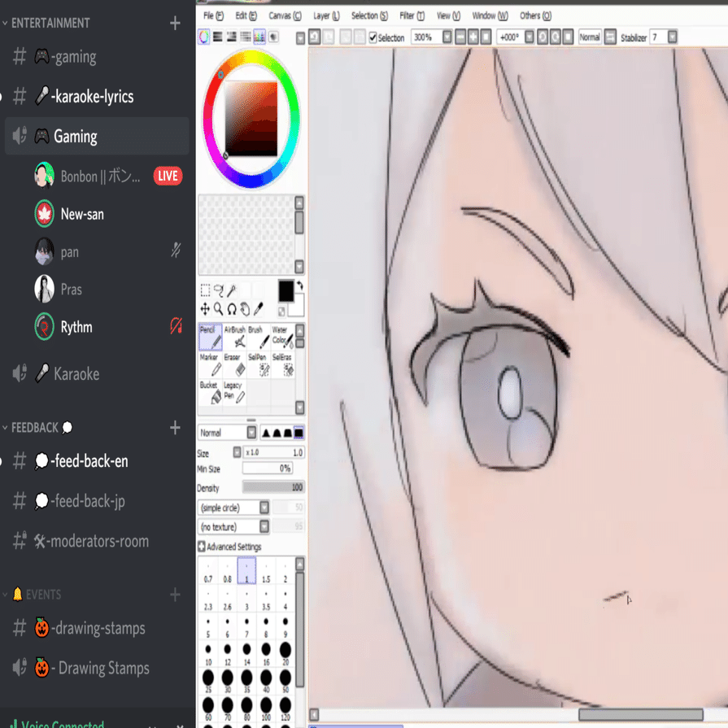Open the File menu
Image resolution: width=728 pixels, height=728 pixels.
pyautogui.click(x=213, y=15)
